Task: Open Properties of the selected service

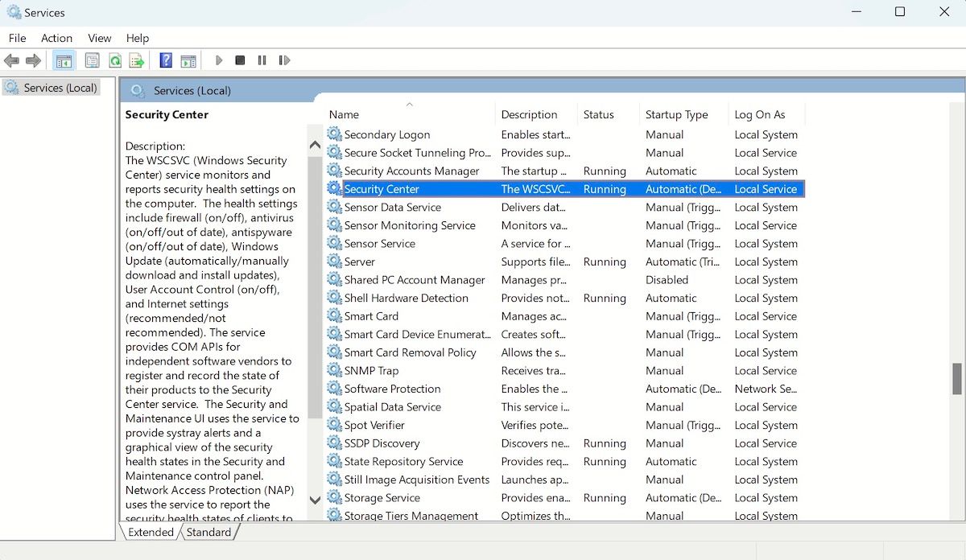Action: tap(93, 60)
